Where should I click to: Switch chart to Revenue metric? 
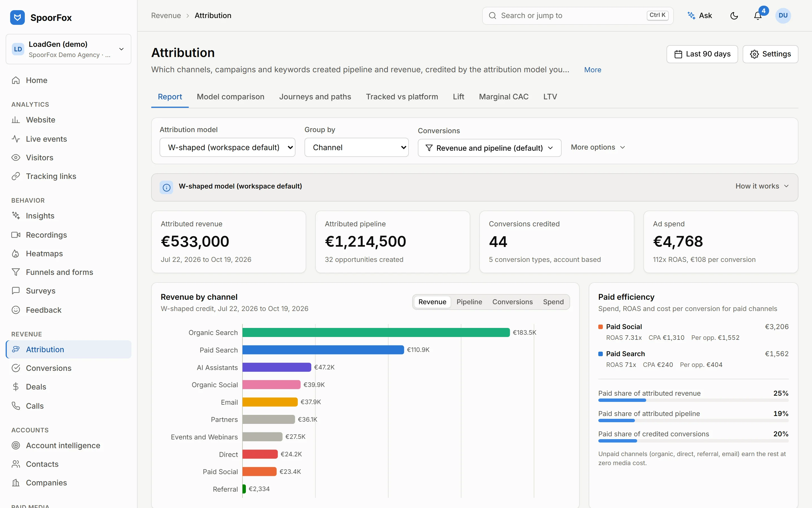point(432,302)
